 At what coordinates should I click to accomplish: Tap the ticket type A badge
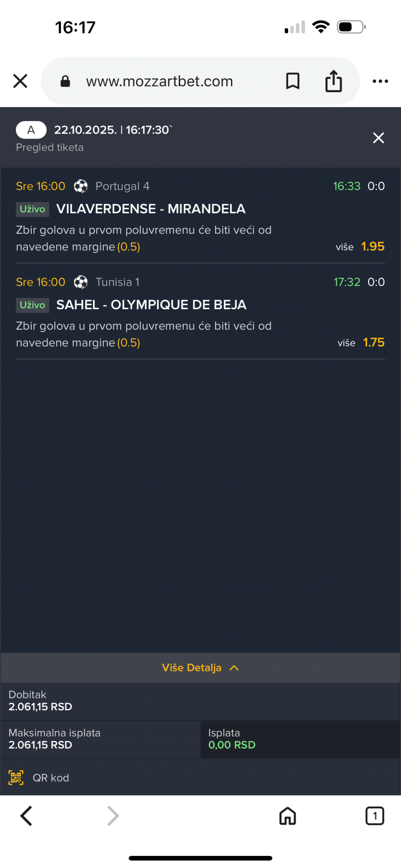coord(31,130)
